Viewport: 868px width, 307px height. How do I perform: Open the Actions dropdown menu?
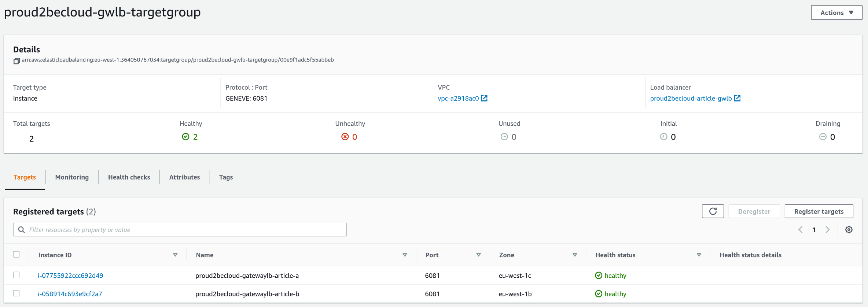pos(836,13)
